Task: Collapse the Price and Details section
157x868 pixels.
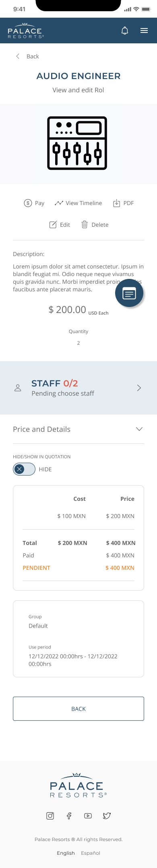Action: pyautogui.click(x=139, y=429)
